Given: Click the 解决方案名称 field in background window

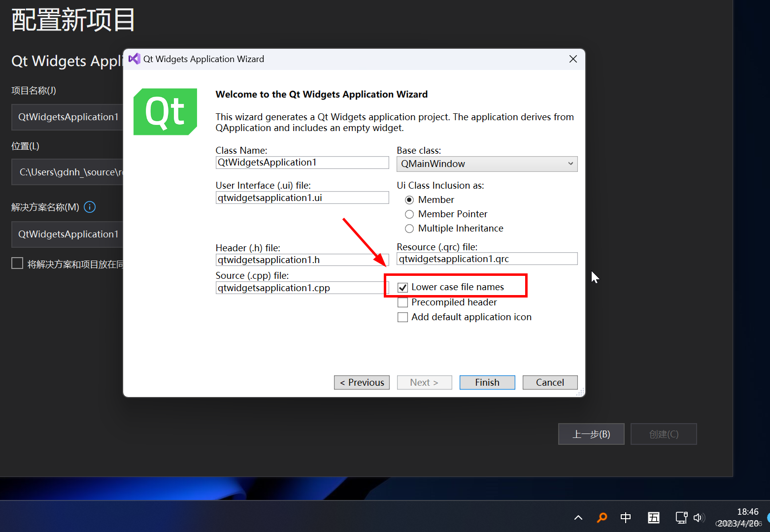Looking at the screenshot, I should pyautogui.click(x=67, y=234).
